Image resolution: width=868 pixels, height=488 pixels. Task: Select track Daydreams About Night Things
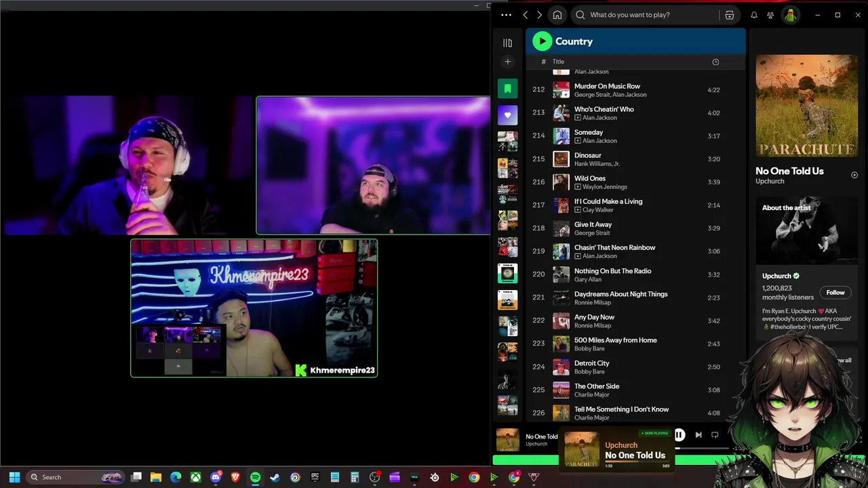(635, 297)
